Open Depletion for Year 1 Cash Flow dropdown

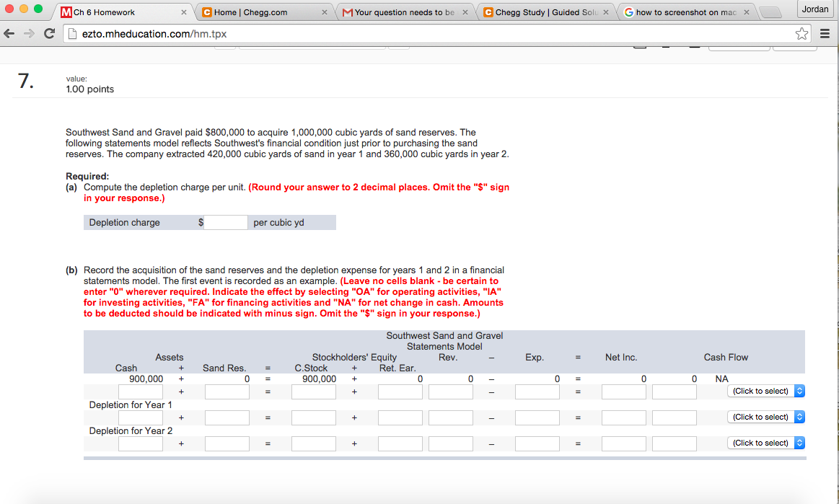pyautogui.click(x=765, y=417)
